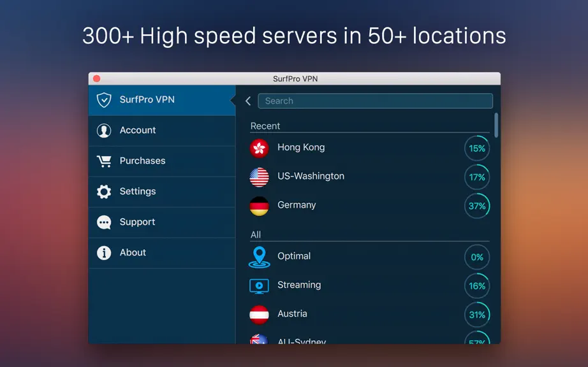Go back using the left chevron arrow
The height and width of the screenshot is (367, 588).
click(248, 101)
